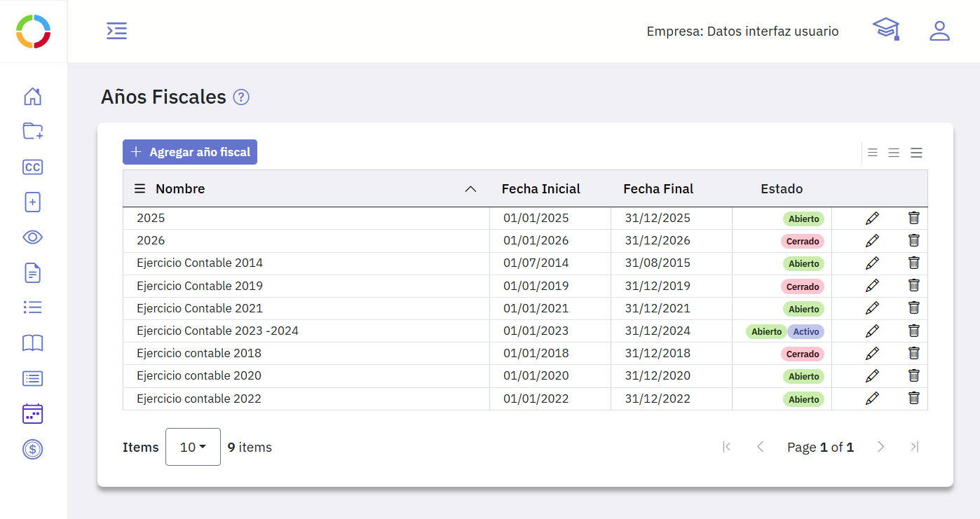Open the graduation cap tutorials icon
Image resolution: width=980 pixels, height=519 pixels.
pos(885,29)
